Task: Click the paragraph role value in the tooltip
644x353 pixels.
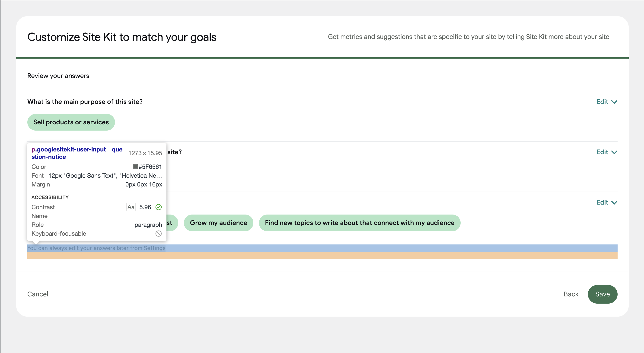Action: (148, 225)
